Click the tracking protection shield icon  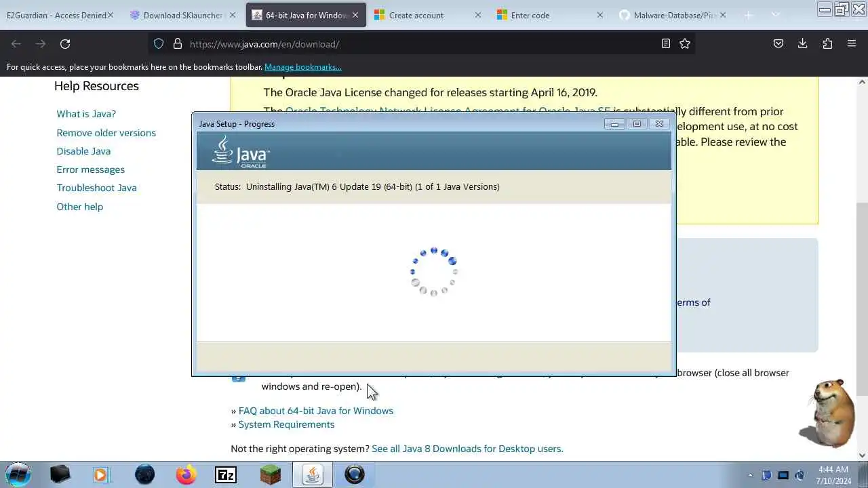(x=159, y=44)
